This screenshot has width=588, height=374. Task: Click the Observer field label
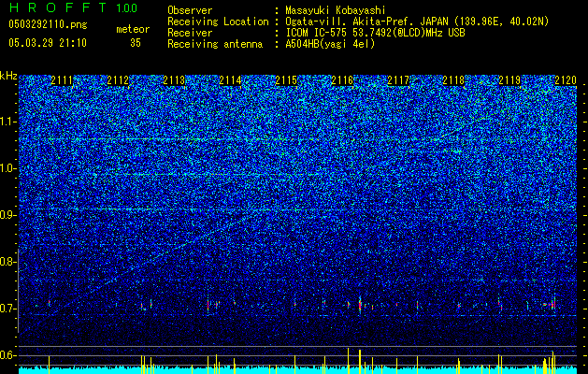pos(190,10)
